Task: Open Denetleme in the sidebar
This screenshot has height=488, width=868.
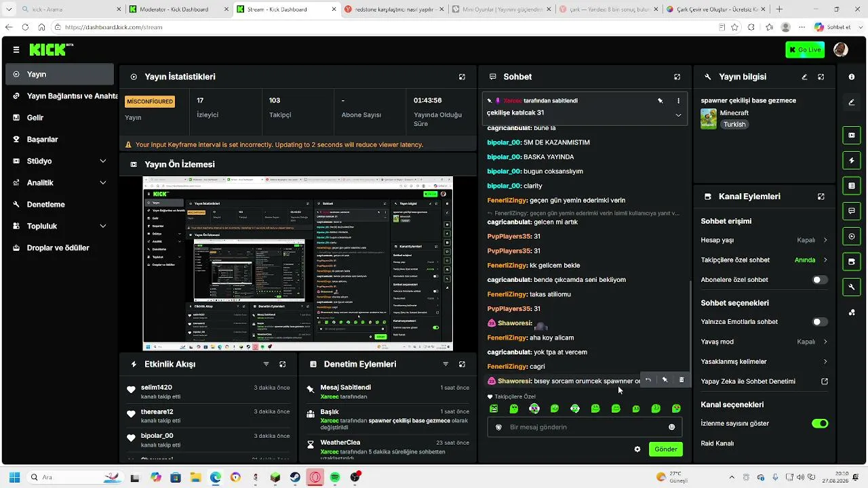Action: (x=60, y=205)
